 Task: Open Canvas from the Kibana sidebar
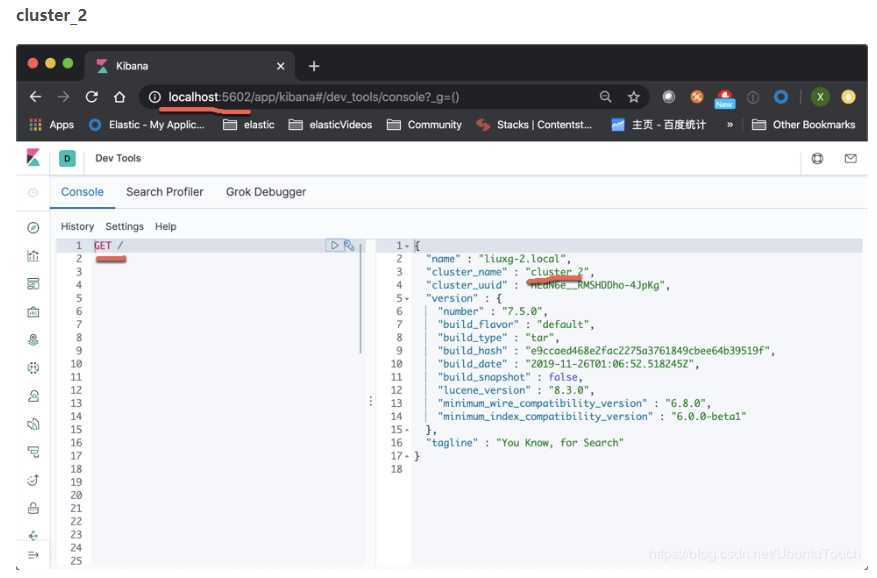pos(33,312)
